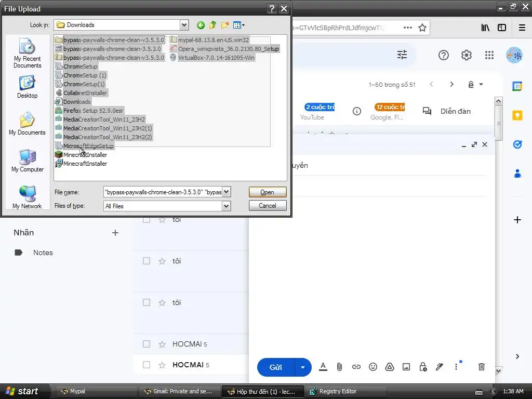Expand the Look in folder dropdown
This screenshot has height=399, width=532.
pyautogui.click(x=184, y=25)
